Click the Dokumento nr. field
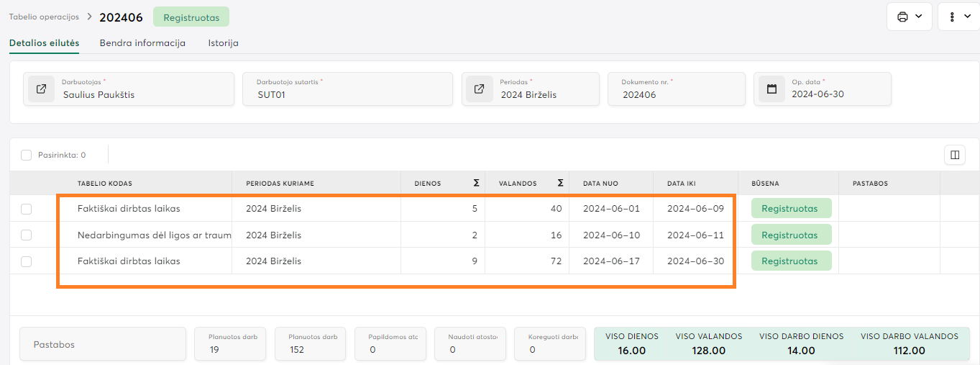Screen dimensions: 980x365 tap(676, 94)
